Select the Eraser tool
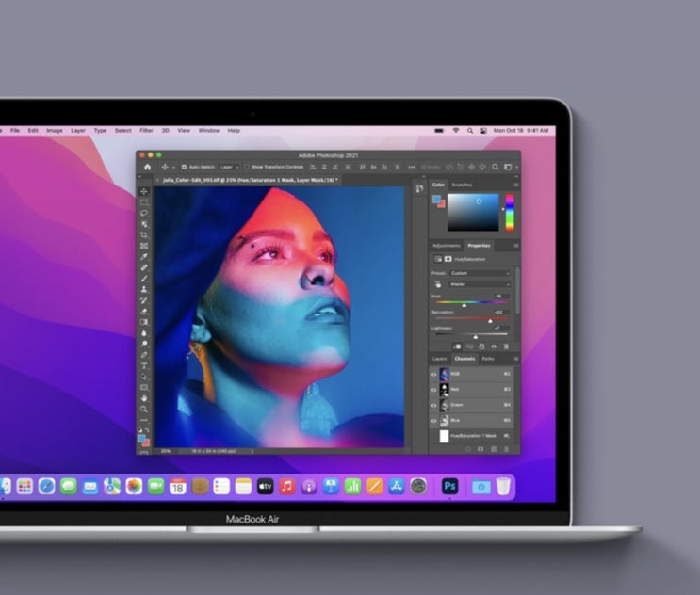700x595 pixels. pyautogui.click(x=144, y=312)
